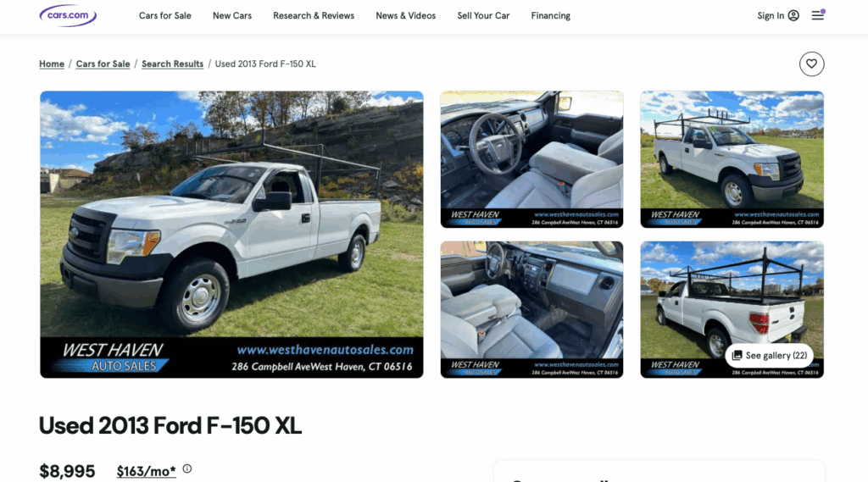Open the hamburger menu icon
Image resolution: width=868 pixels, height=482 pixels.
click(x=818, y=15)
